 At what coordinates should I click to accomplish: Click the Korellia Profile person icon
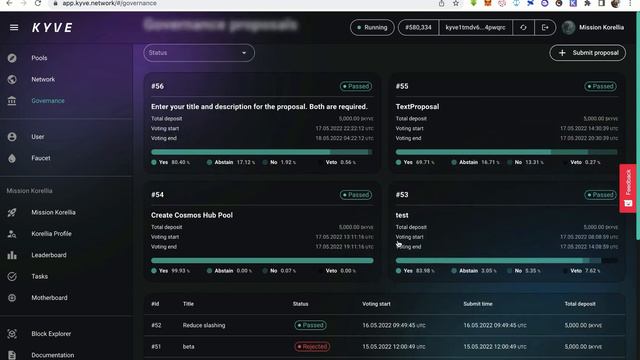pos(12,233)
